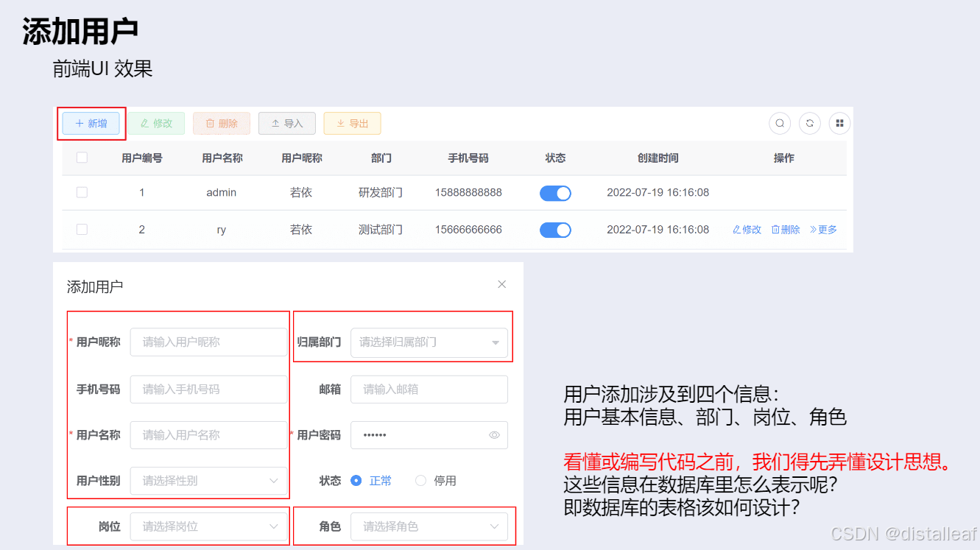Open the 岗位 position dropdown
This screenshot has height=550, width=980.
pyautogui.click(x=208, y=526)
